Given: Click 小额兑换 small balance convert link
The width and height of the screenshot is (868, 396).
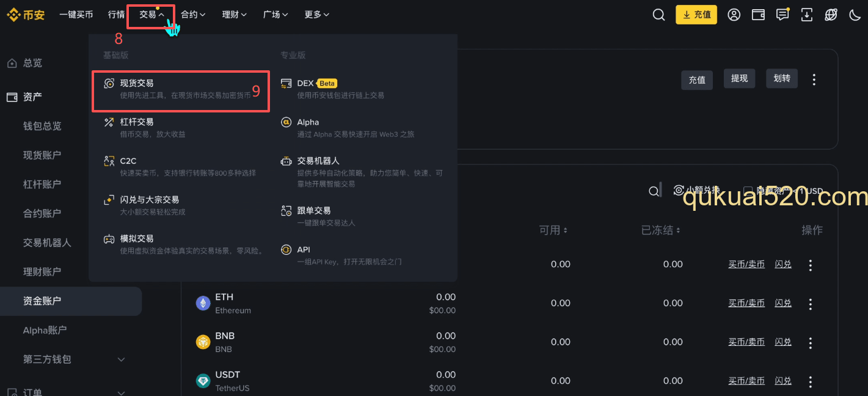Looking at the screenshot, I should click(x=697, y=191).
